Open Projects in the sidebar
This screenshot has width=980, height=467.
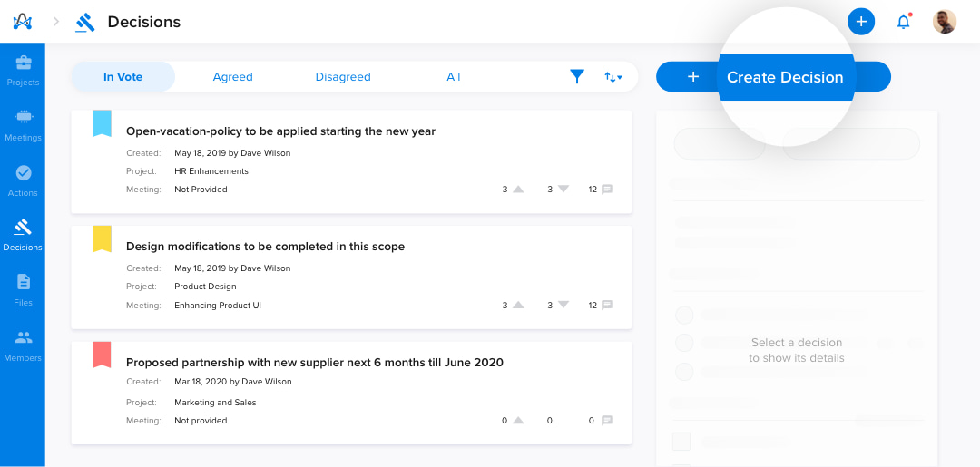[x=23, y=71]
